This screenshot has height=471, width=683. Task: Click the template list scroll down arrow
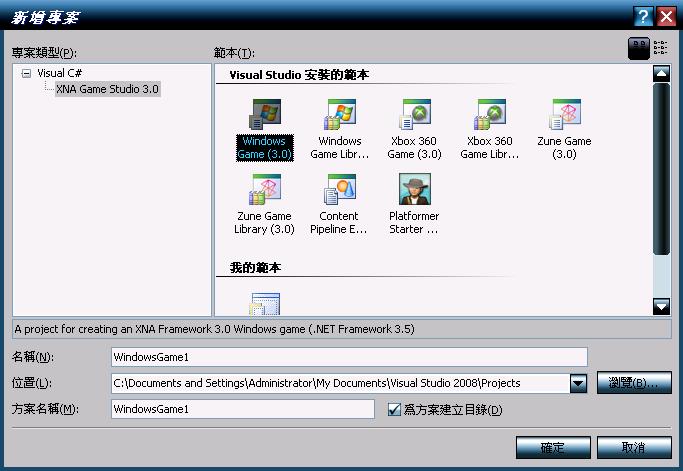click(660, 307)
